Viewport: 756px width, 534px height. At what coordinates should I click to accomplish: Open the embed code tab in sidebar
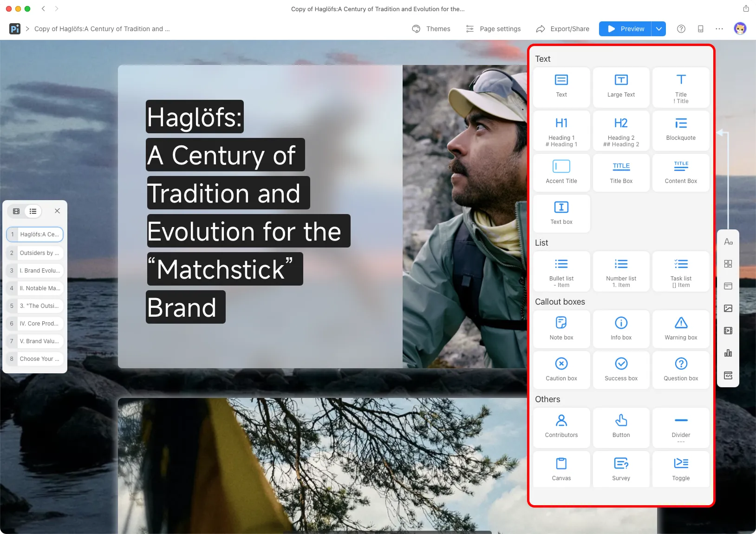[728, 375]
